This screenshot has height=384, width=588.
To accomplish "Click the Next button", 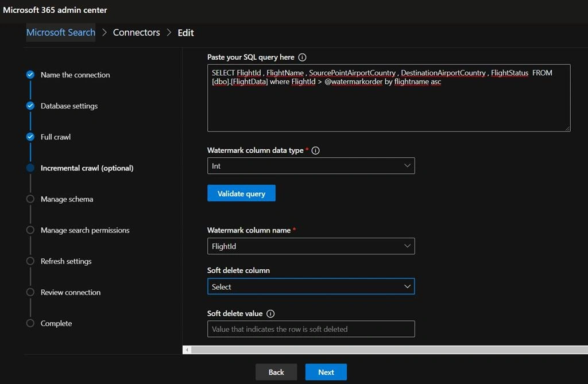I will click(x=326, y=372).
